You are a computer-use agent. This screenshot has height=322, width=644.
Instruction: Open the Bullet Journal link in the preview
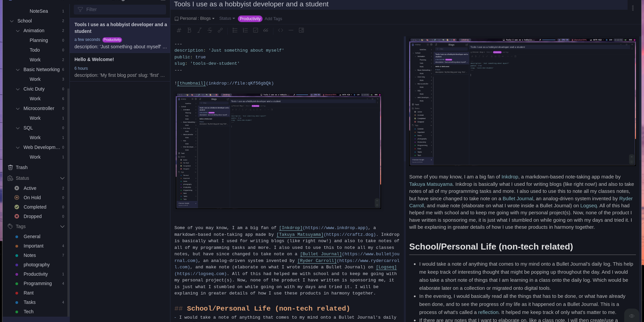coord(517,198)
